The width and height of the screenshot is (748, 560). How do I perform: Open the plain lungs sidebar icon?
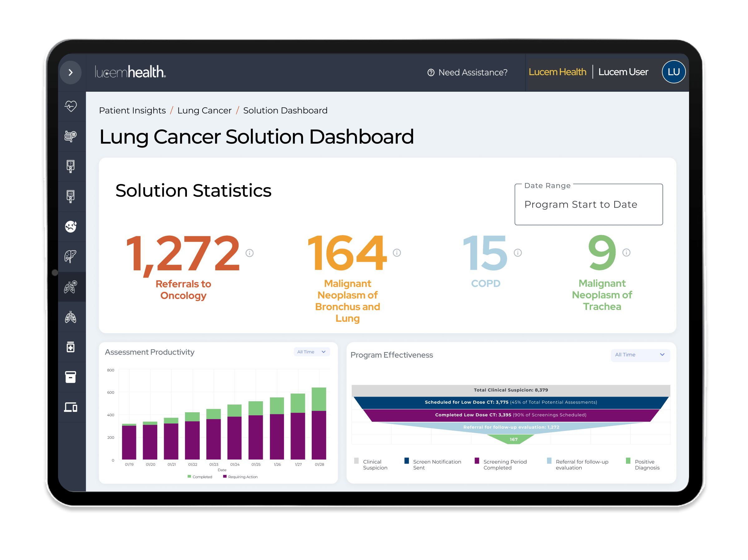(x=71, y=317)
